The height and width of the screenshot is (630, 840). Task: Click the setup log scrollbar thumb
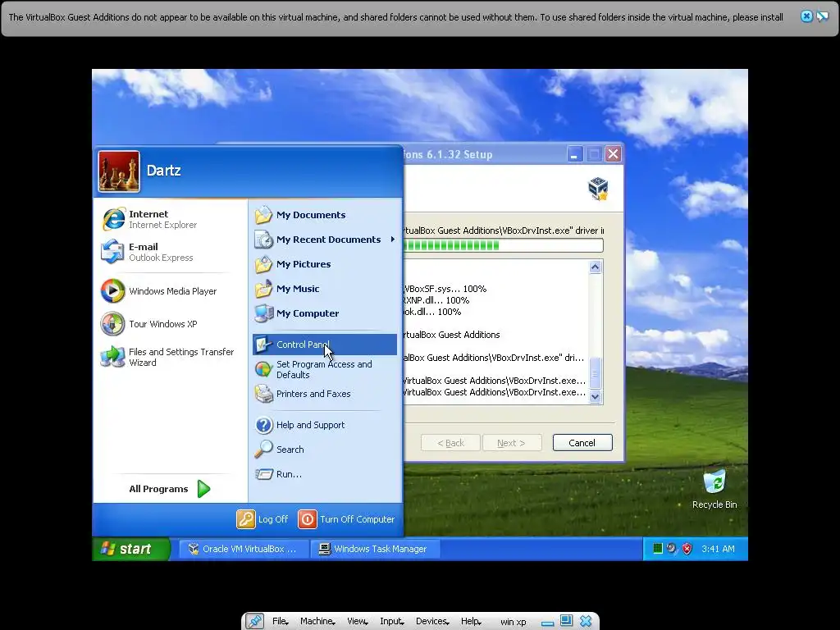pyautogui.click(x=595, y=373)
